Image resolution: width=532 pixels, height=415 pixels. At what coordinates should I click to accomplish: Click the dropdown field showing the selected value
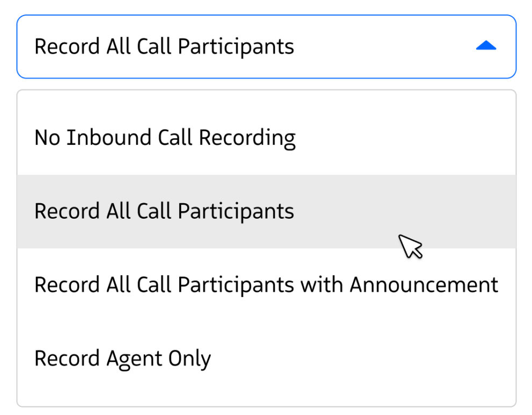point(266,47)
